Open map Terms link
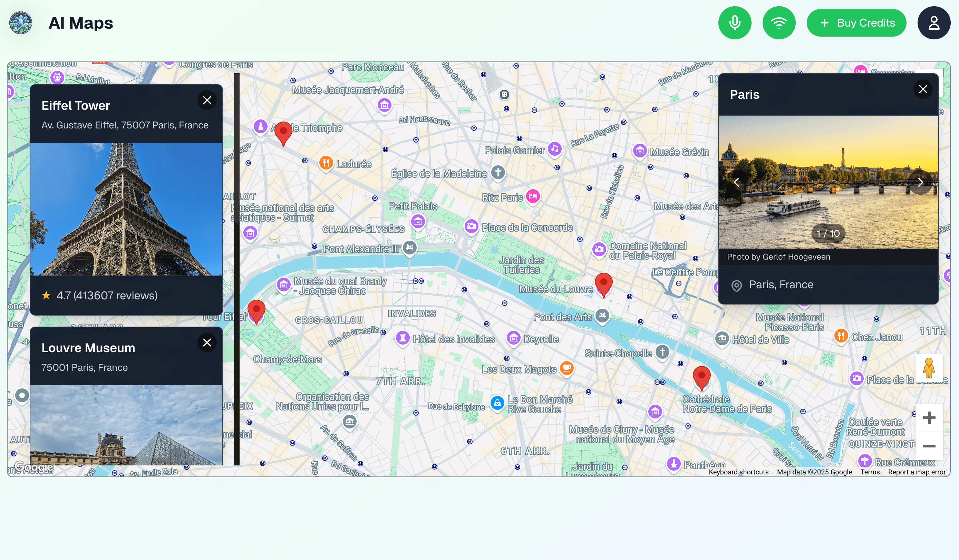This screenshot has height=560, width=959. 870,472
